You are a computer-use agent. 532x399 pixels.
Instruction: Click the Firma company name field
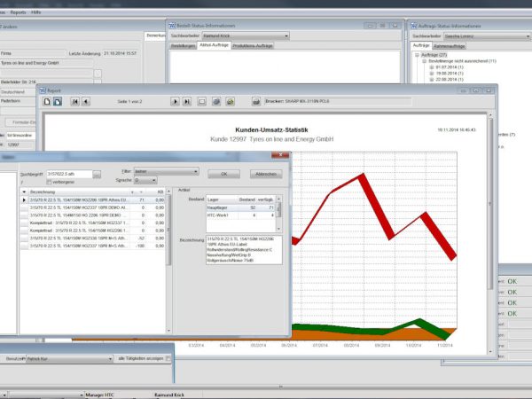click(46, 63)
